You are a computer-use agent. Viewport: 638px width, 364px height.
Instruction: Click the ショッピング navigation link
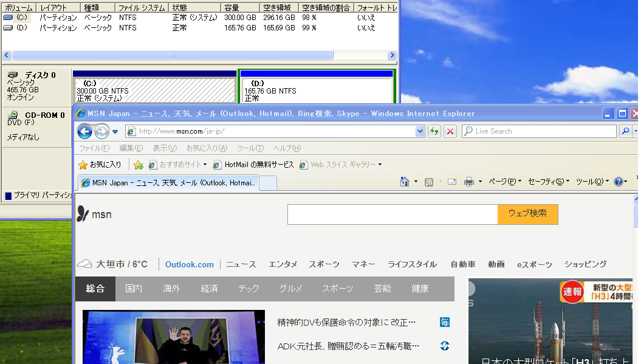point(585,264)
